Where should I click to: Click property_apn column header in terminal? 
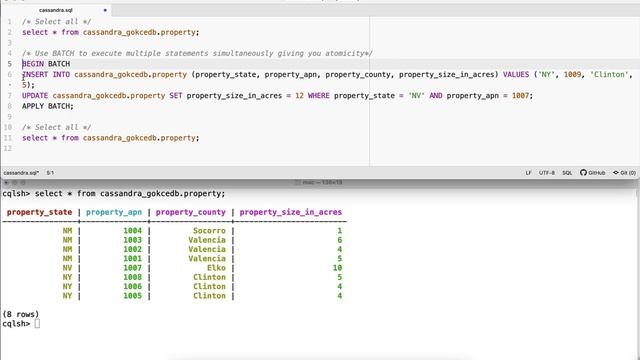[x=114, y=212]
